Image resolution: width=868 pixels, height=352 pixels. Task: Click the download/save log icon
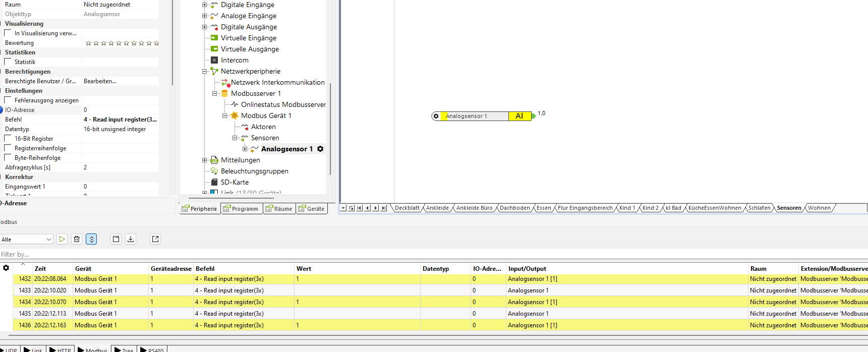pos(131,239)
